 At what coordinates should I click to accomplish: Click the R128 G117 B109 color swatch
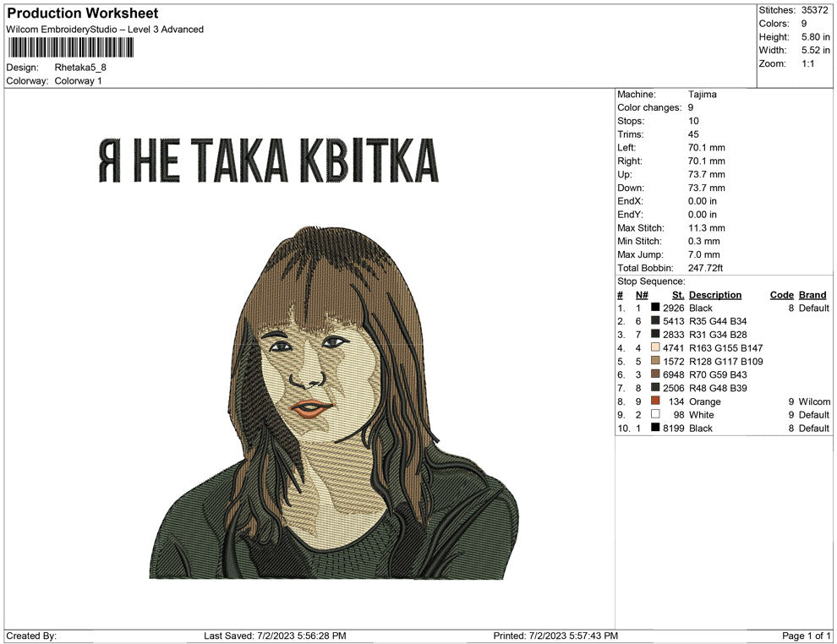point(655,362)
